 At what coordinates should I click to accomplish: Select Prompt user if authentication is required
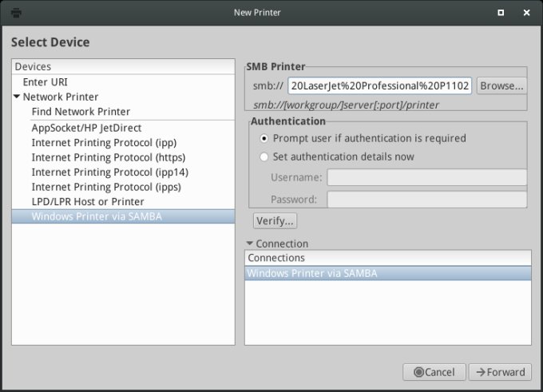(265, 138)
